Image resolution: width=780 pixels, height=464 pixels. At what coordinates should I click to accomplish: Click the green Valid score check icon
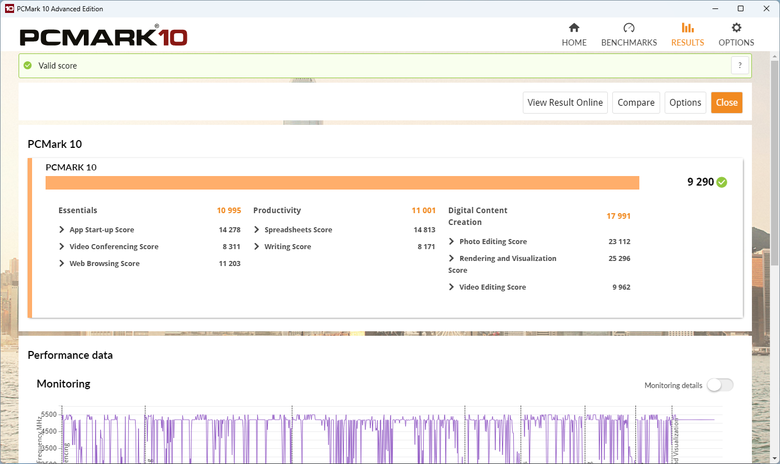[x=28, y=65]
